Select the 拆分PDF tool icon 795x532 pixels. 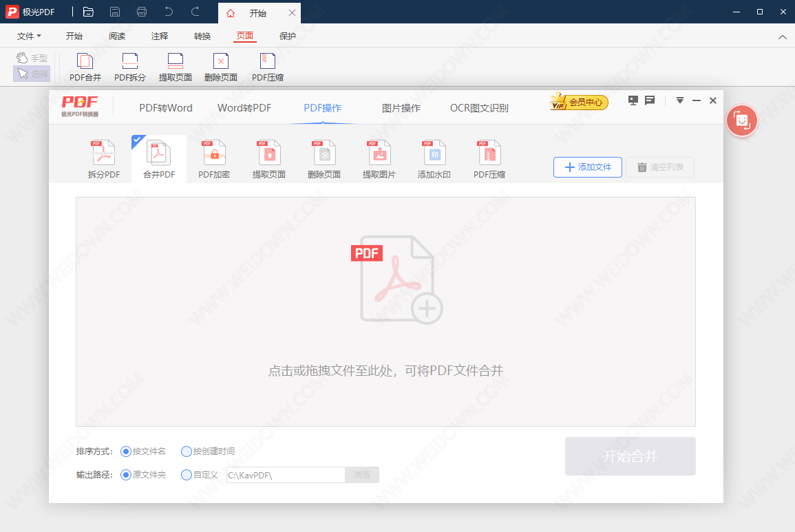104,159
